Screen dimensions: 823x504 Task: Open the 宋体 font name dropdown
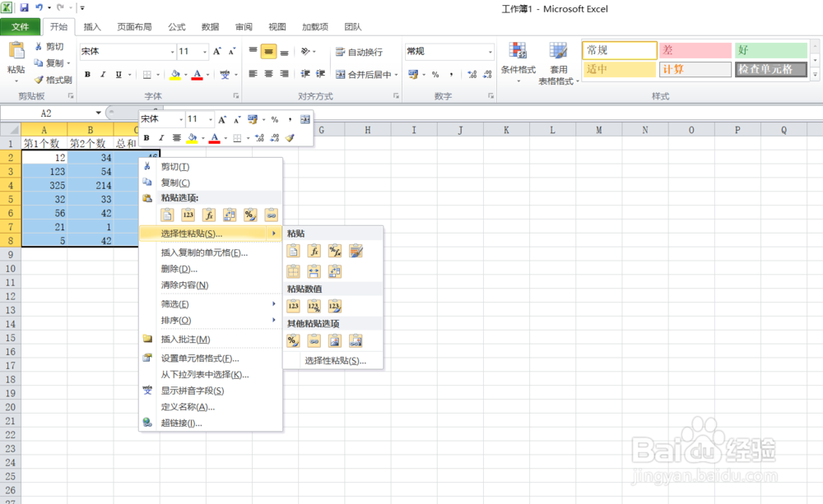171,51
